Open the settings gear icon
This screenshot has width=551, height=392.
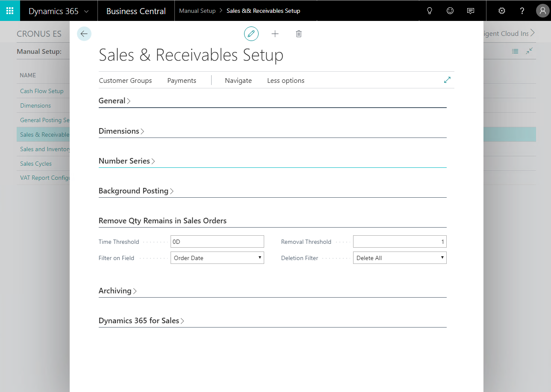[x=502, y=11]
